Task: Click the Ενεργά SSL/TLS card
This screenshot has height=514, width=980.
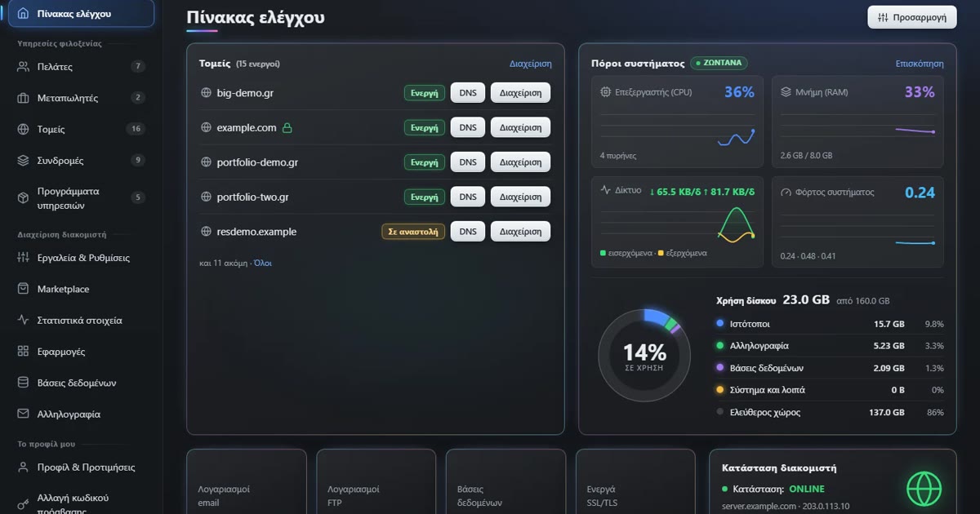Action: (635, 481)
